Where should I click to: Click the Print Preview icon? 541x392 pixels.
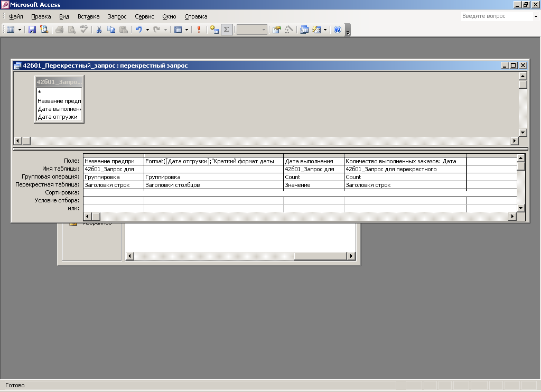click(x=72, y=30)
